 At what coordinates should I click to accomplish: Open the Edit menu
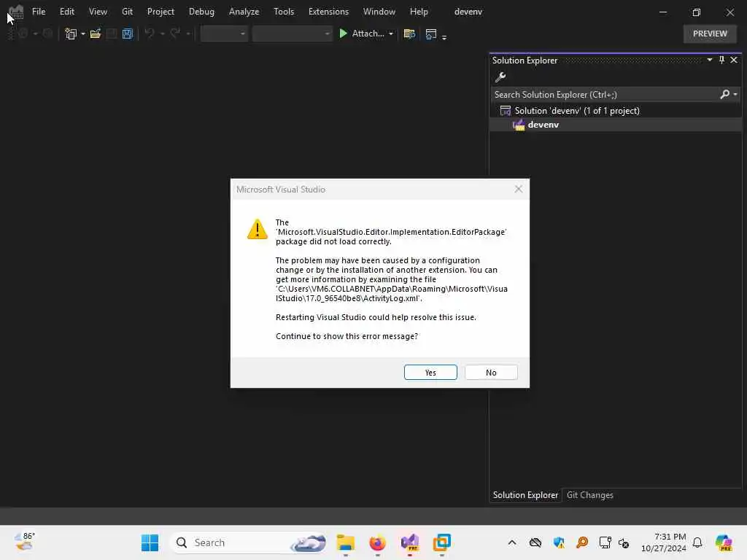tap(67, 12)
